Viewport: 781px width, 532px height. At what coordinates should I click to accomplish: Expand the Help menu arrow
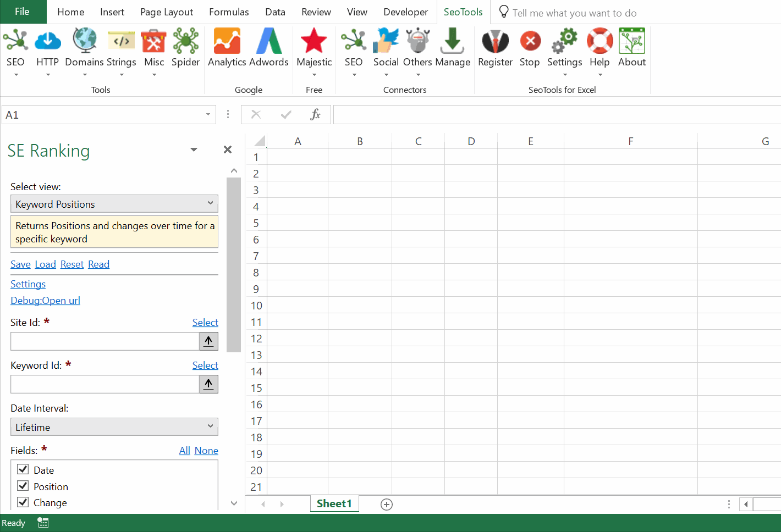600,75
